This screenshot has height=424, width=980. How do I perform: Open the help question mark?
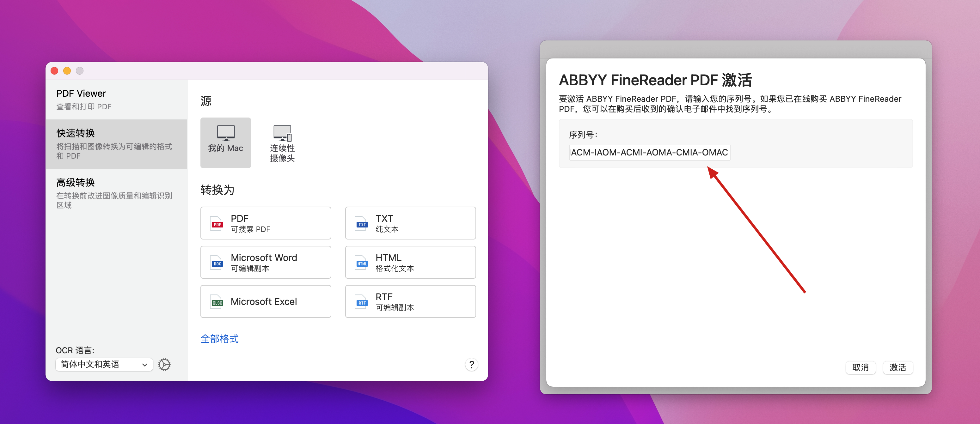472,365
